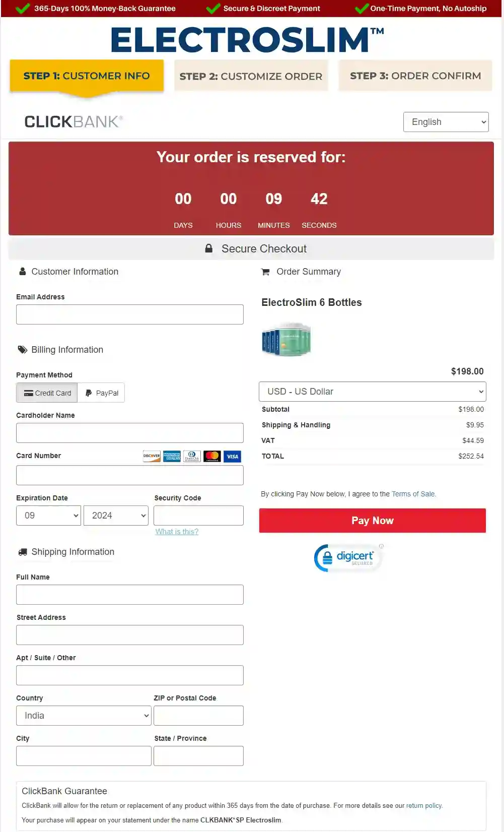This screenshot has height=832, width=504.
Task: Click the ElectroSlim brand logo
Action: click(247, 40)
